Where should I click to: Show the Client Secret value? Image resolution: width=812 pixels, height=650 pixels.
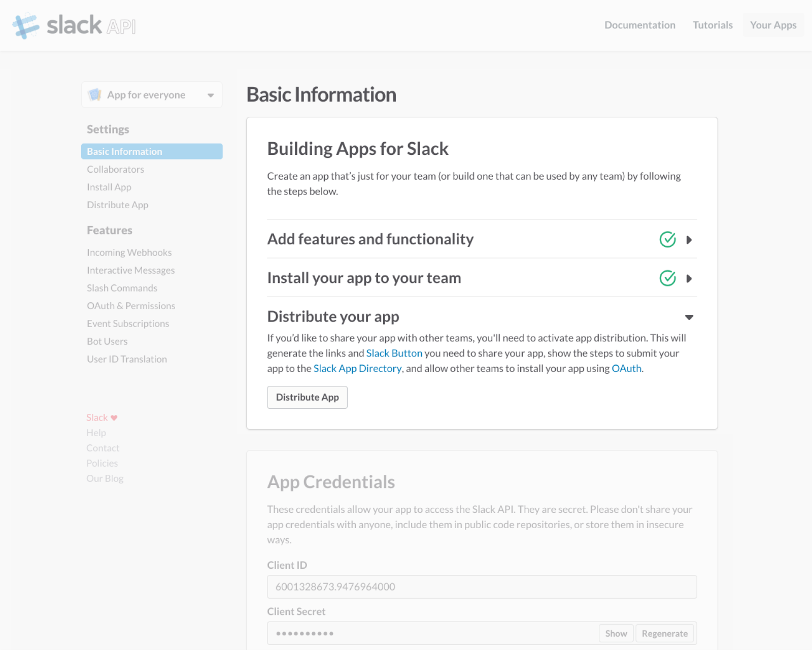[x=616, y=633]
